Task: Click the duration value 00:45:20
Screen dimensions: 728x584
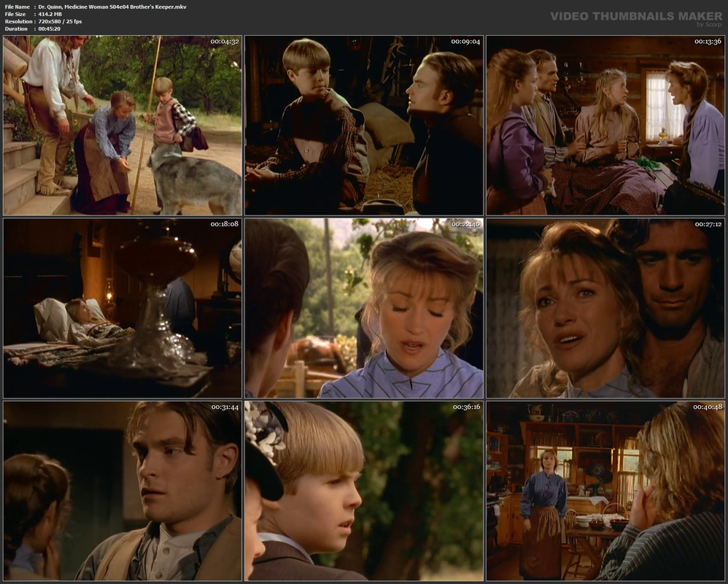Action: tap(49, 28)
